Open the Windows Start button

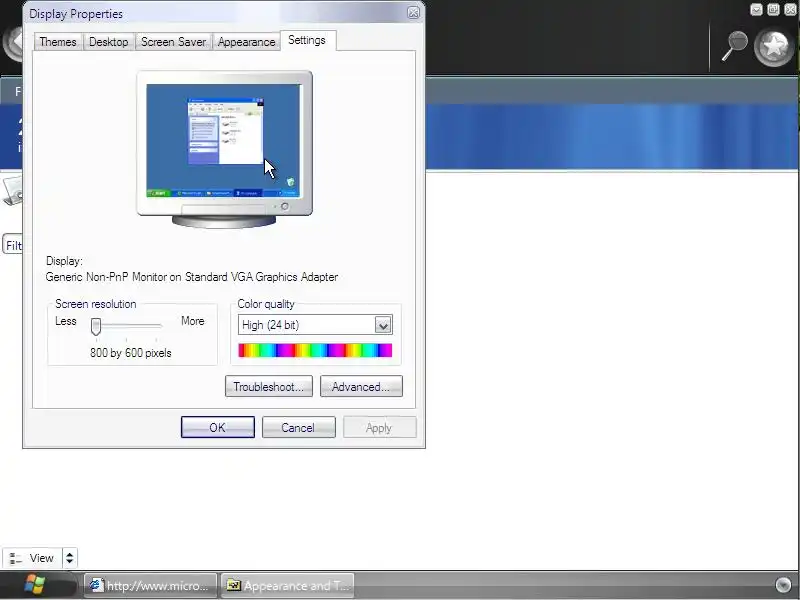click(x=35, y=585)
